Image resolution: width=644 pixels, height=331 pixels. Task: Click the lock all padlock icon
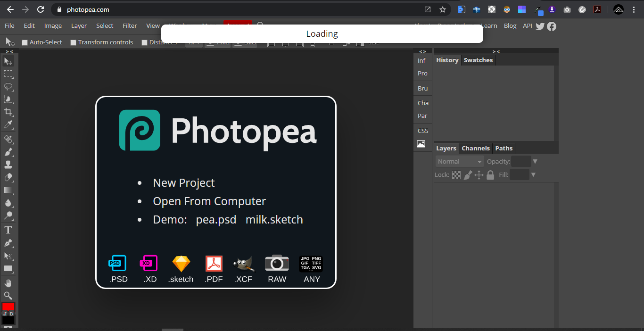pos(490,175)
